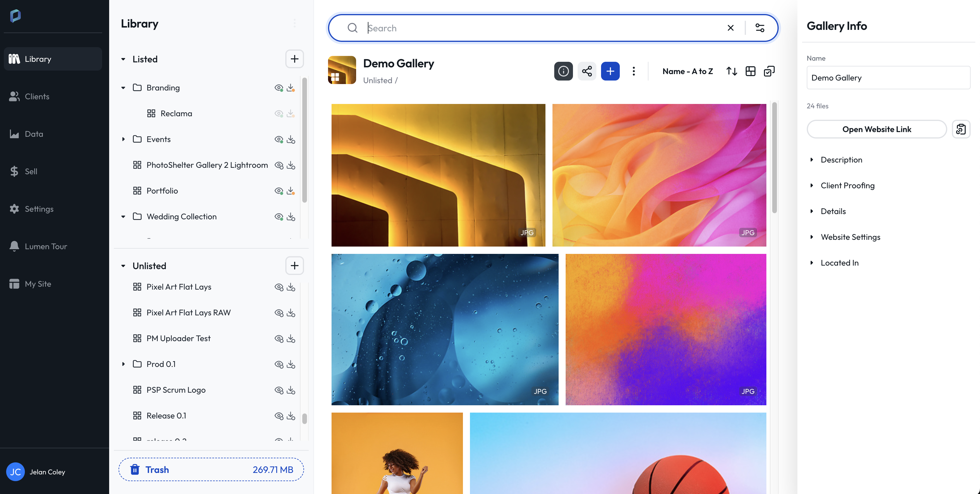
Task: Collapse the Unlisted section
Action: click(x=123, y=266)
